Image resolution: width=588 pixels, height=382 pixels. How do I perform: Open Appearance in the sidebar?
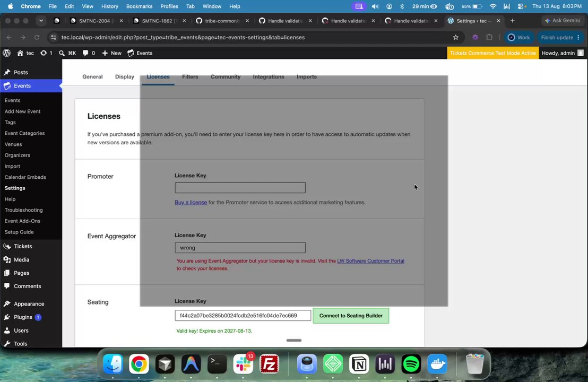(x=31, y=303)
